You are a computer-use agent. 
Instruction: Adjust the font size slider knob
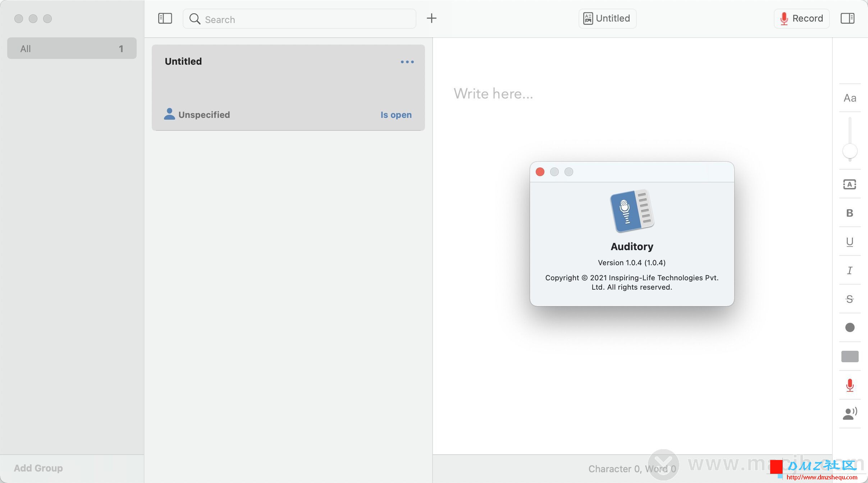pos(850,151)
